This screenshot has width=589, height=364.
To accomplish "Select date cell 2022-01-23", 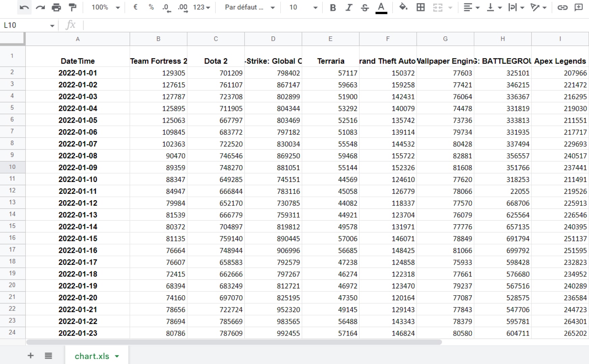I will click(78, 333).
